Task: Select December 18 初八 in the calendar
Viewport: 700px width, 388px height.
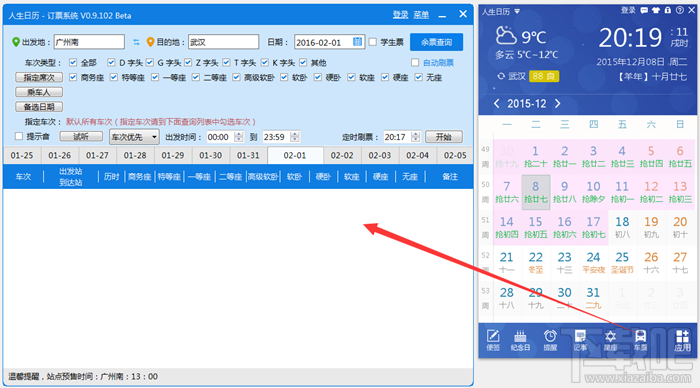Action: click(622, 227)
